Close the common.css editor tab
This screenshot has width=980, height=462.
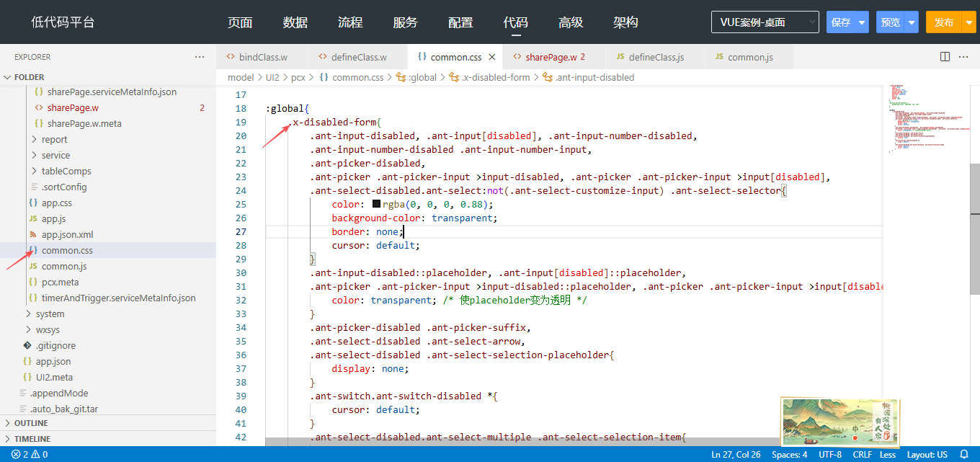coord(492,57)
